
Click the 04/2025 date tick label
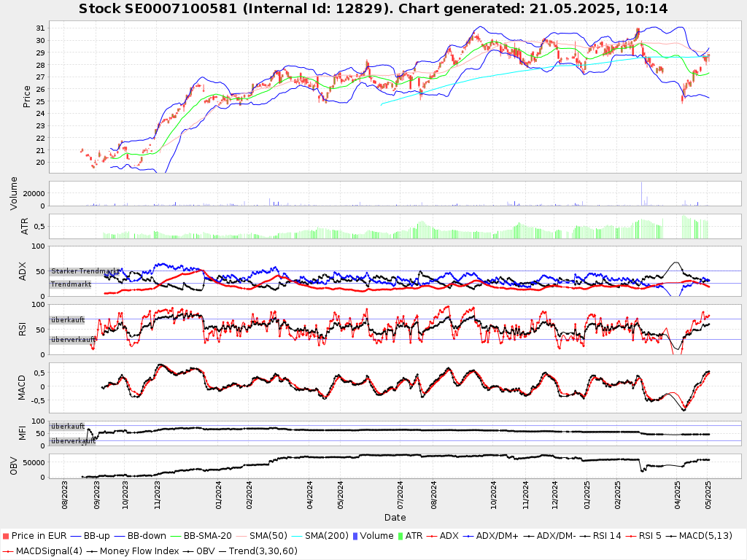[x=678, y=495]
